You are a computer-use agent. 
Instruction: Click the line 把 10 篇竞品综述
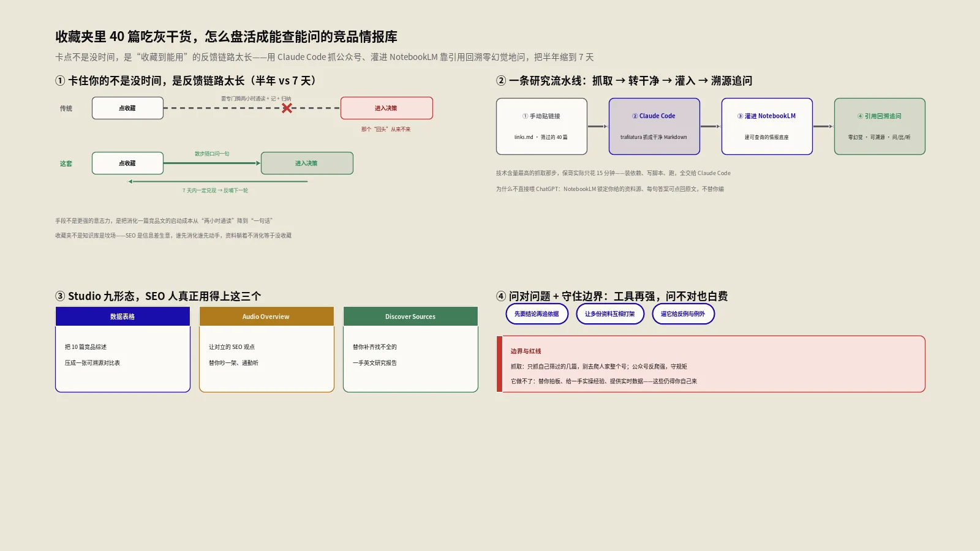(86, 347)
